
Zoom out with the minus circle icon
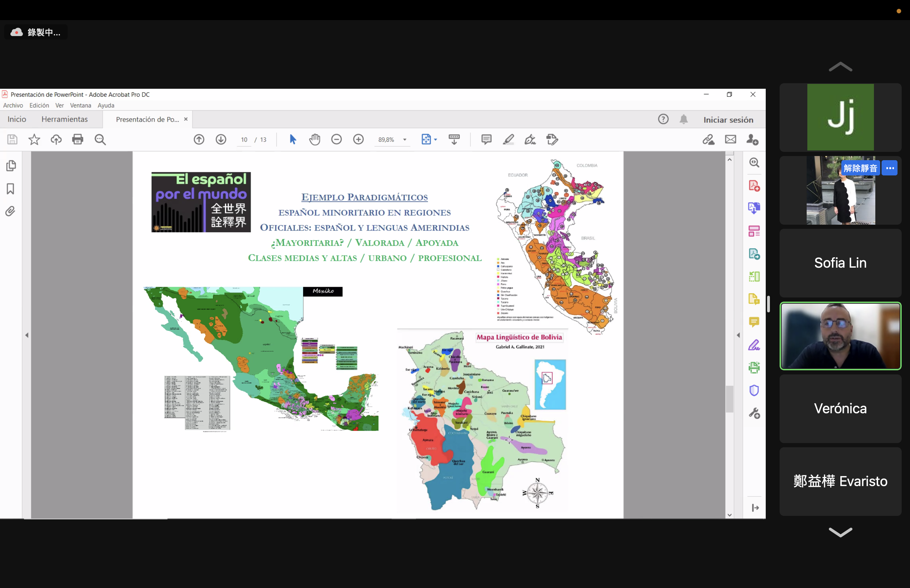[x=336, y=139]
